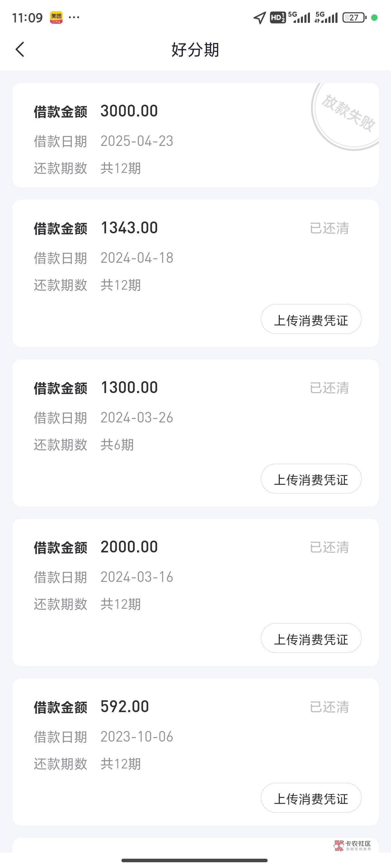The width and height of the screenshot is (391, 868).
Task: Tap the battery level indicator
Action: click(x=354, y=18)
